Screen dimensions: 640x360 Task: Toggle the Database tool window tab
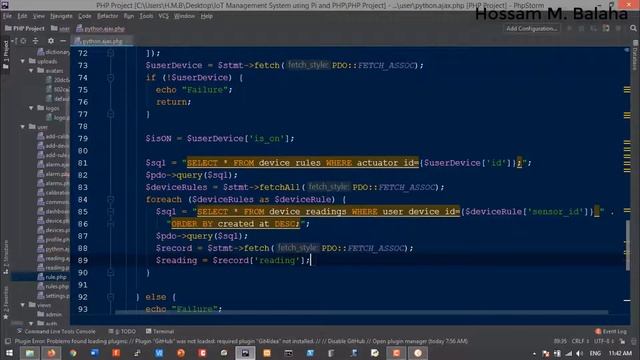[635, 56]
